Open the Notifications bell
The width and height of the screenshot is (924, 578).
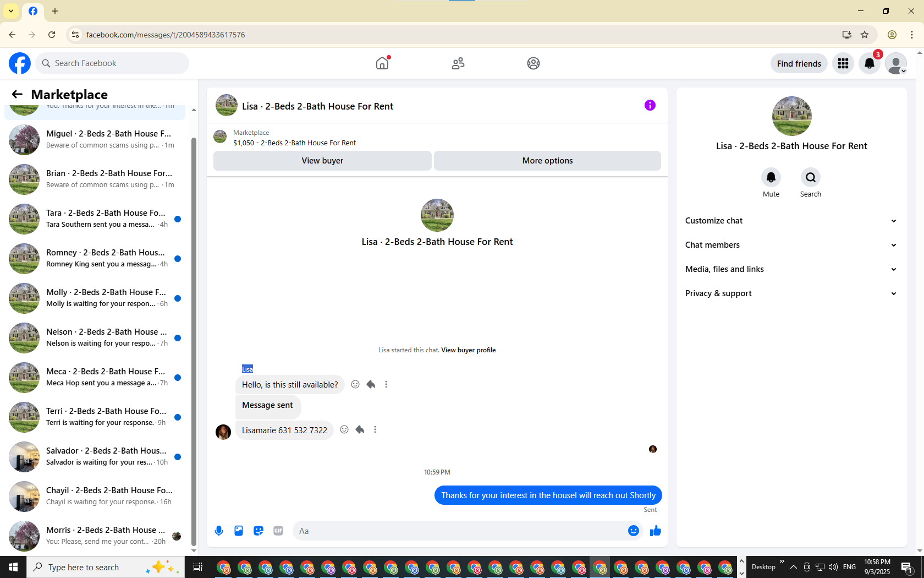tap(870, 63)
